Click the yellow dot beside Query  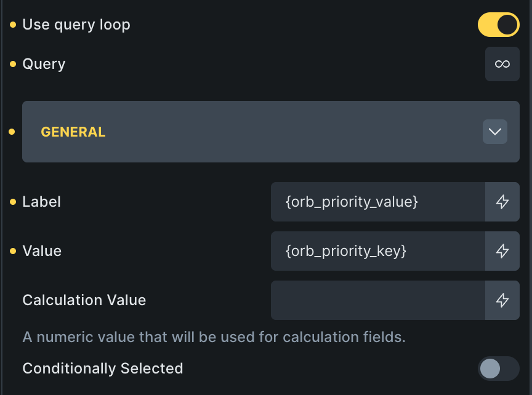click(13, 64)
